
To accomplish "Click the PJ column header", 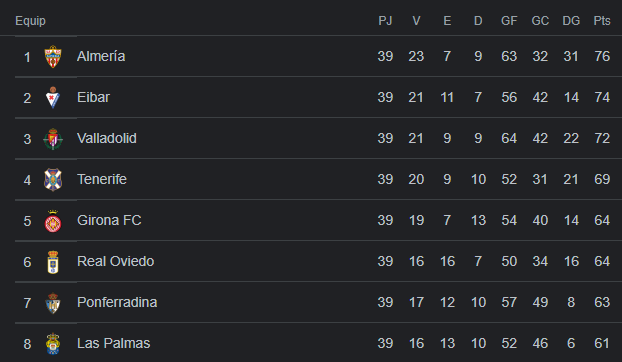I will coord(385,21).
